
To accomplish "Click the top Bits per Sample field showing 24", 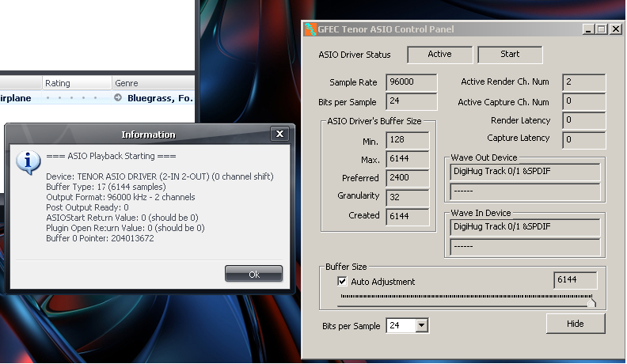I will (x=412, y=101).
